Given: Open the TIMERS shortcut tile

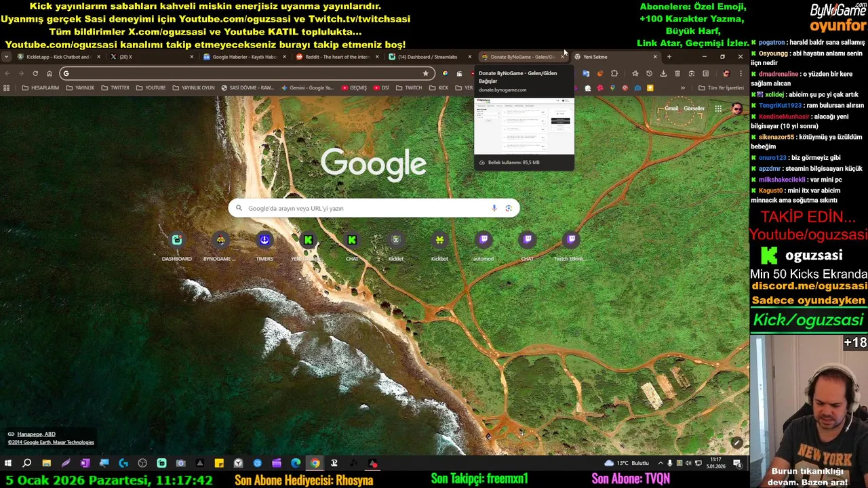Looking at the screenshot, I should (x=264, y=247).
